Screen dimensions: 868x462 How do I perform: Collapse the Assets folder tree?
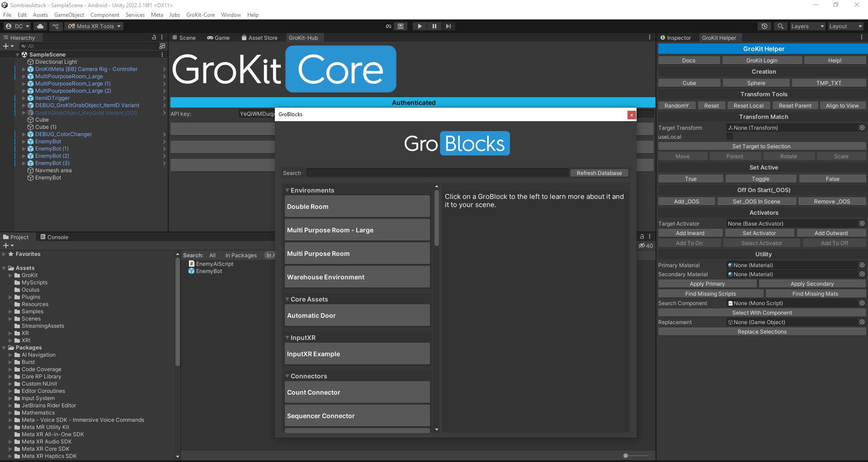click(4, 268)
